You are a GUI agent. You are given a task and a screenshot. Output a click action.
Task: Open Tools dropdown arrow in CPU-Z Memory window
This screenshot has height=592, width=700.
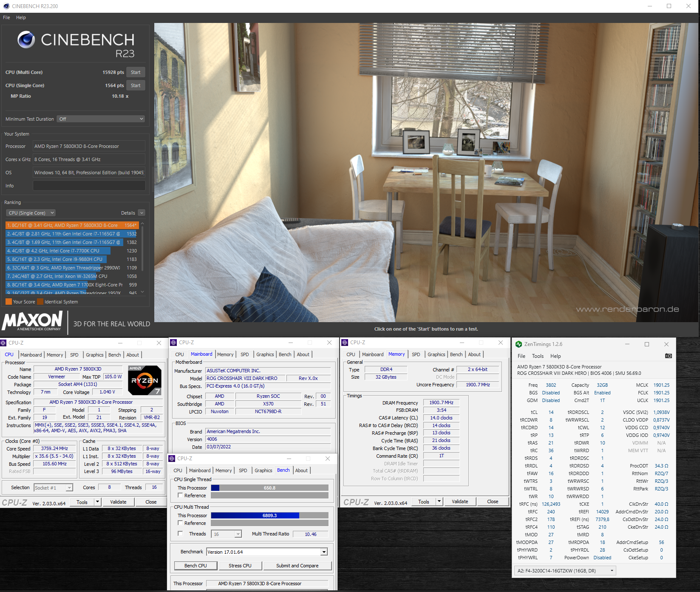click(439, 501)
